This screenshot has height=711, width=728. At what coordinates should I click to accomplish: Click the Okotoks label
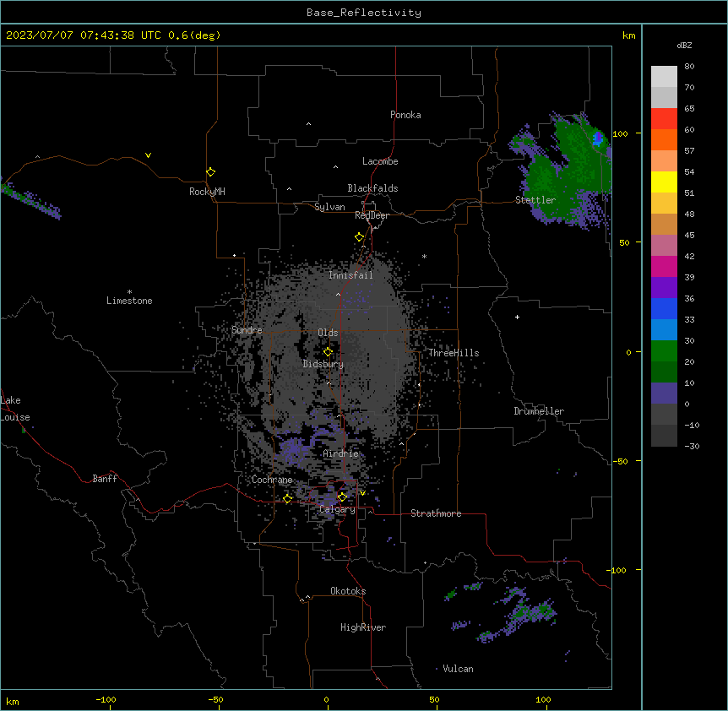(x=348, y=591)
